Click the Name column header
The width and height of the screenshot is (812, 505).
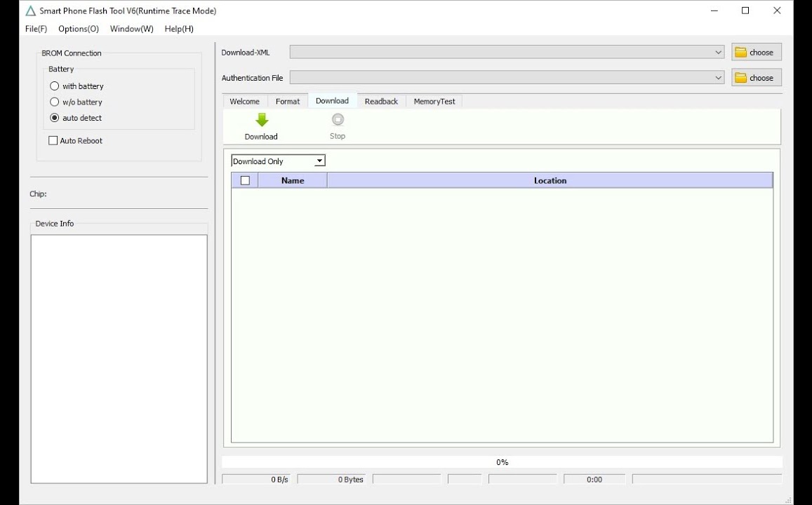coord(293,180)
